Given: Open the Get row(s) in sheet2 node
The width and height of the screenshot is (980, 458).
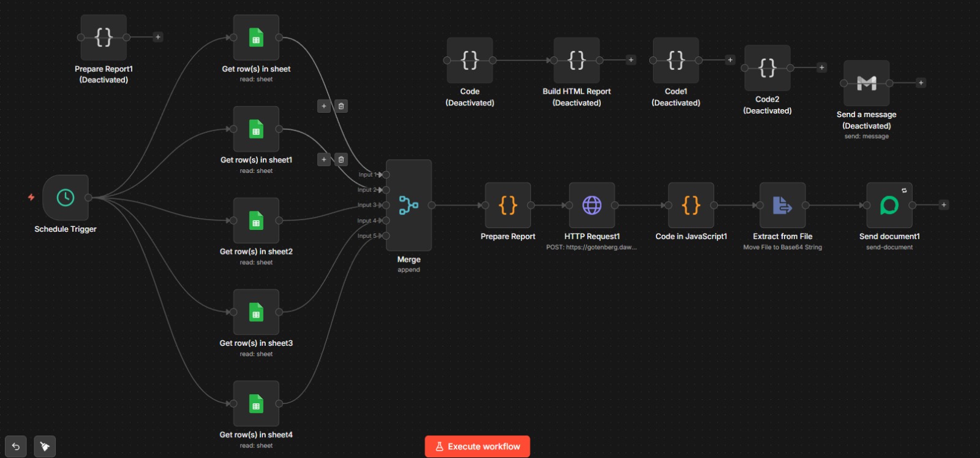Looking at the screenshot, I should pyautogui.click(x=256, y=221).
